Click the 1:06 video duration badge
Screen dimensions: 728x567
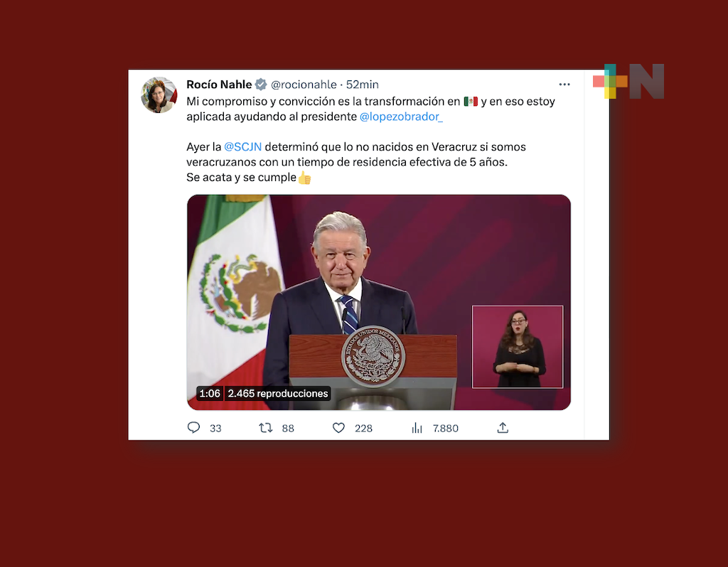(210, 394)
